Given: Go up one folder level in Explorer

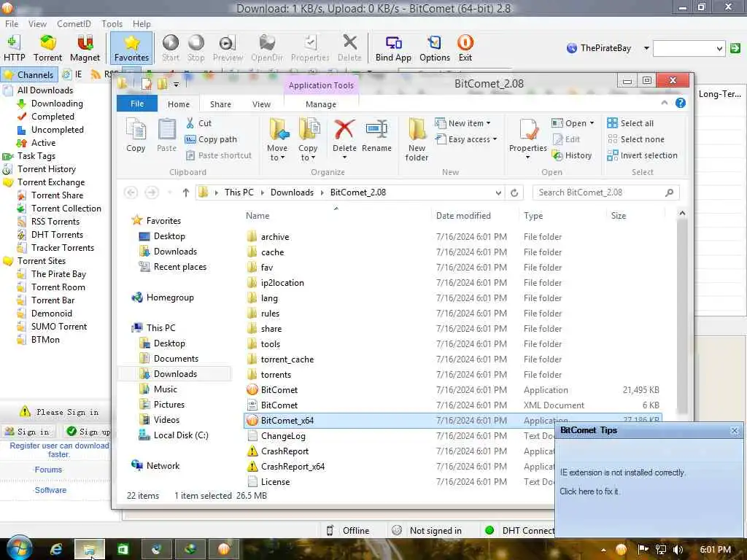Looking at the screenshot, I should [186, 192].
